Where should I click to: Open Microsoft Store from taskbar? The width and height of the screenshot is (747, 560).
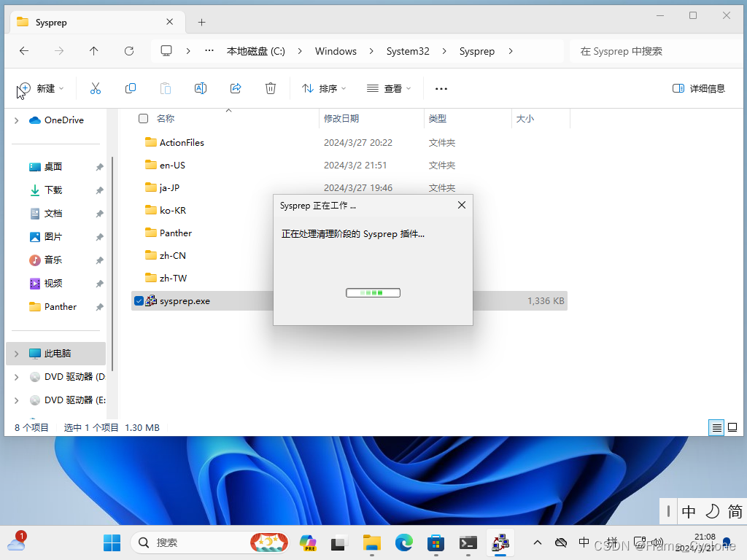[x=436, y=542]
